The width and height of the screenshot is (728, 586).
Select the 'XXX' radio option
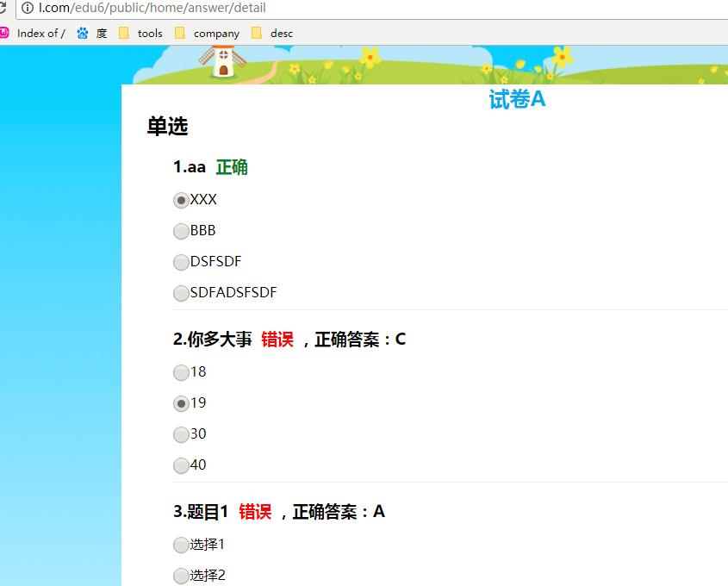[x=181, y=200]
